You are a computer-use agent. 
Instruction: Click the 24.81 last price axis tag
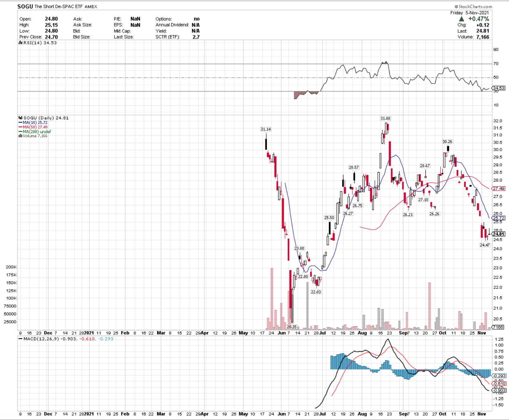pyautogui.click(x=498, y=234)
